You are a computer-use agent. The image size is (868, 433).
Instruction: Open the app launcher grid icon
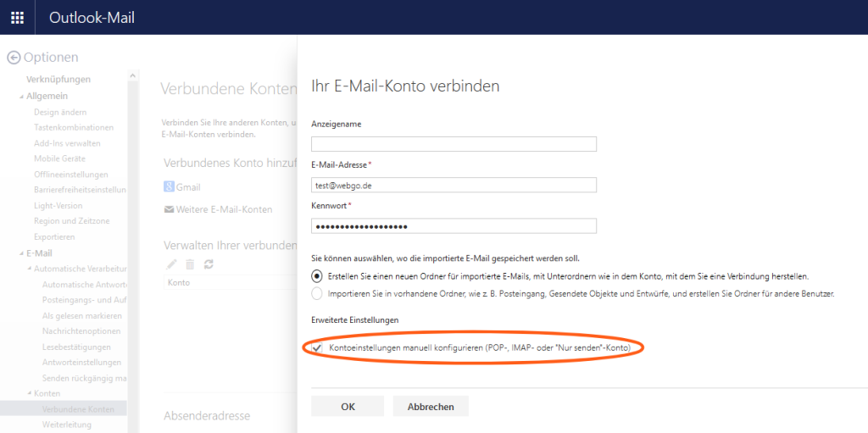17,18
